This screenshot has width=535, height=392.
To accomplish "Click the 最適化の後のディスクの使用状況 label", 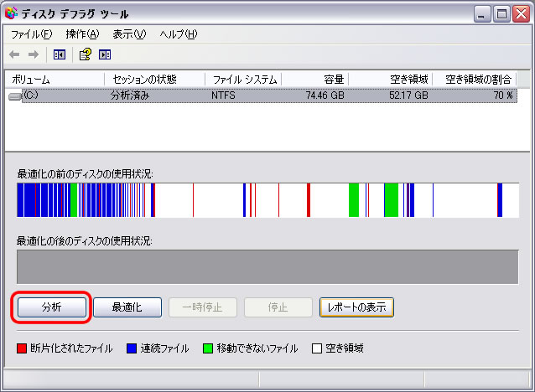I will 85,241.
